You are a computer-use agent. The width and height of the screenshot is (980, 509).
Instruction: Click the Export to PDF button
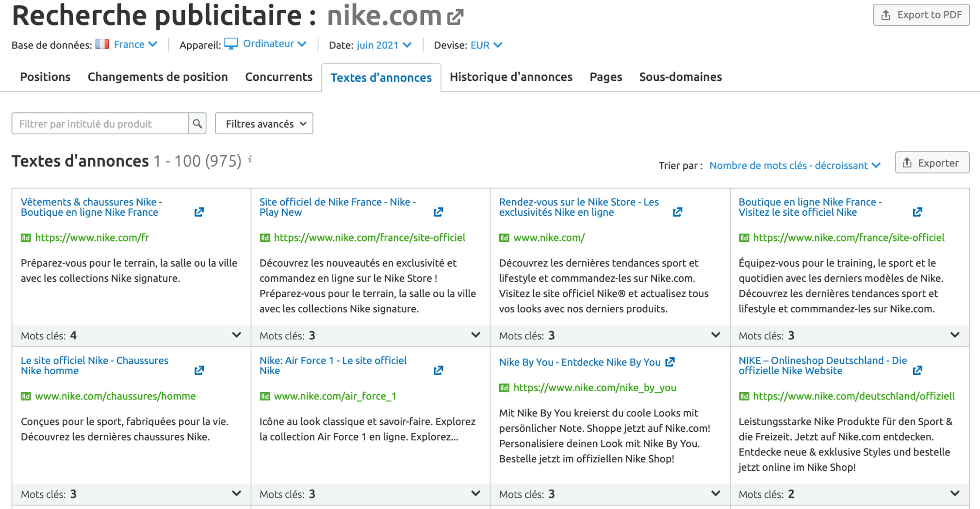(x=920, y=15)
